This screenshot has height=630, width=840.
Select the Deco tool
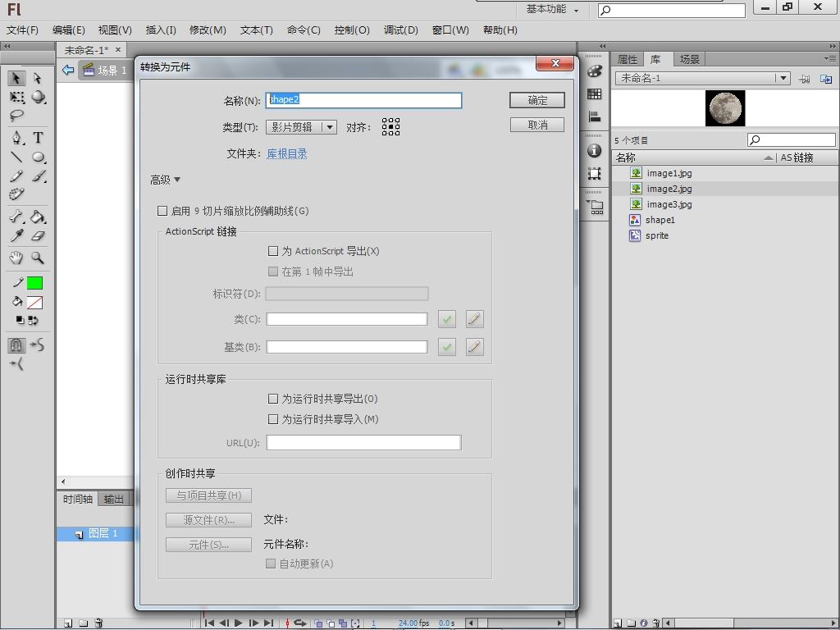16,194
